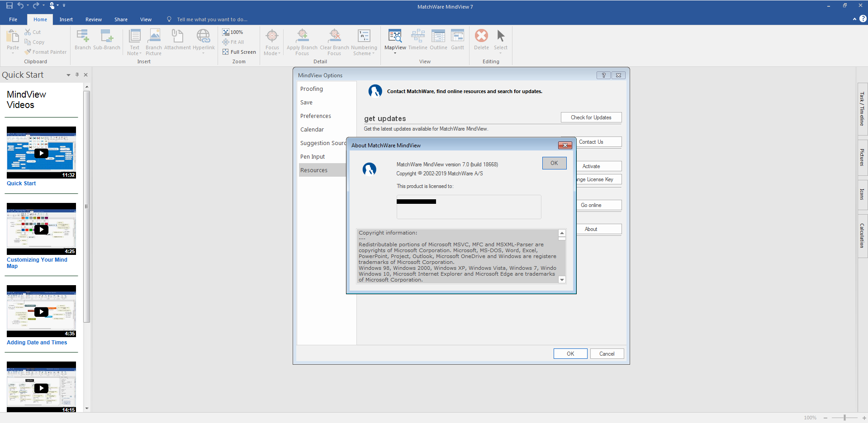This screenshot has width=868, height=423.
Task: Click the Undo button in title bar
Action: point(20,5)
